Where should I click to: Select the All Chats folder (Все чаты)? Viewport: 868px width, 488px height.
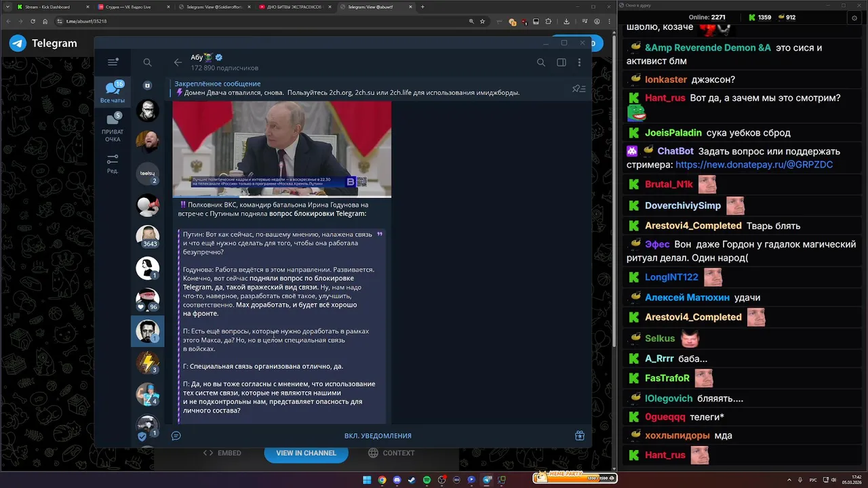pyautogui.click(x=113, y=91)
